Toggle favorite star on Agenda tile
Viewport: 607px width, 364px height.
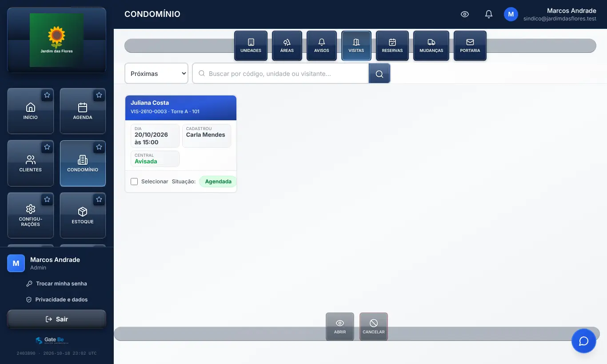pos(99,95)
